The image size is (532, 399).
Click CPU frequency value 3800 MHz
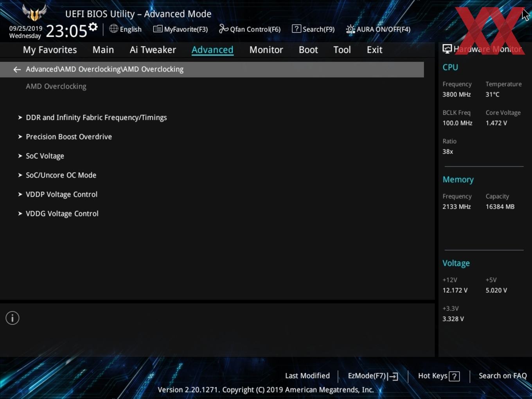[457, 94]
